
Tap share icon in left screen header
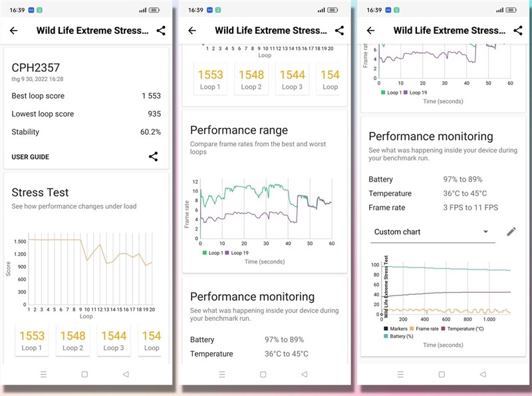coord(161,31)
